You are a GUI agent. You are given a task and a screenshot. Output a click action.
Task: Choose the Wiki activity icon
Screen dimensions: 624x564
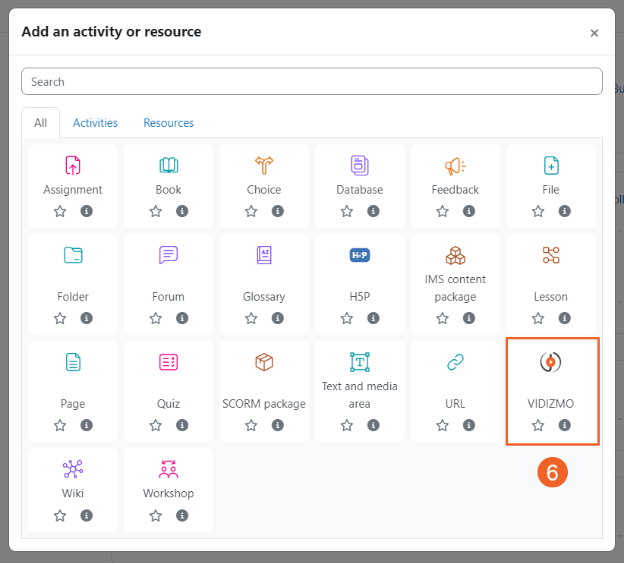coord(73,469)
